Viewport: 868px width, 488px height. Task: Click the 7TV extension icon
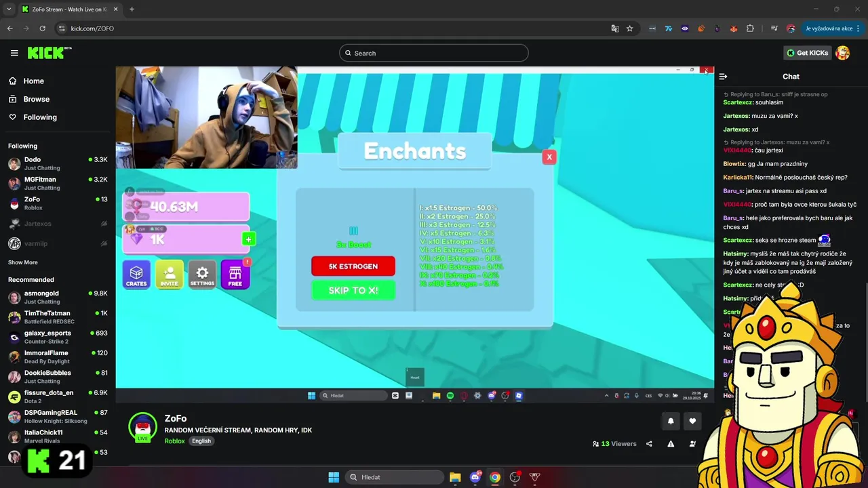(669, 28)
